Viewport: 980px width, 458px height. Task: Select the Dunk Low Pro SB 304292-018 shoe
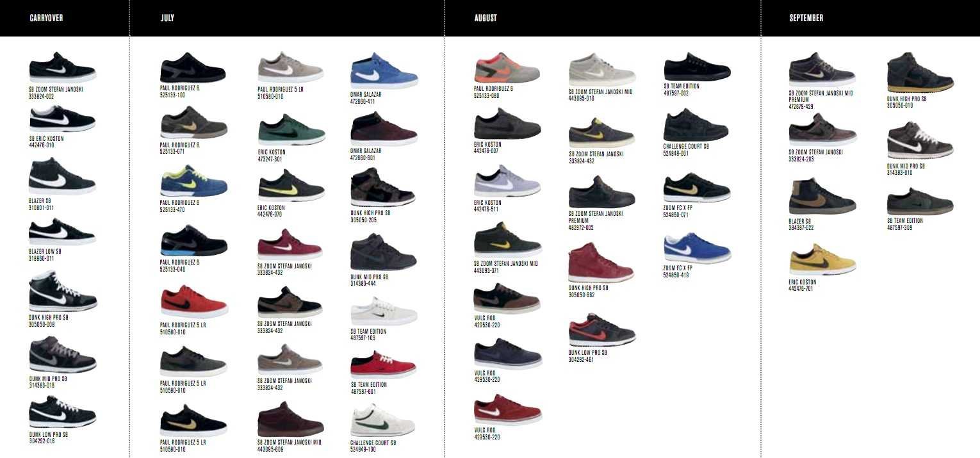coord(63,412)
